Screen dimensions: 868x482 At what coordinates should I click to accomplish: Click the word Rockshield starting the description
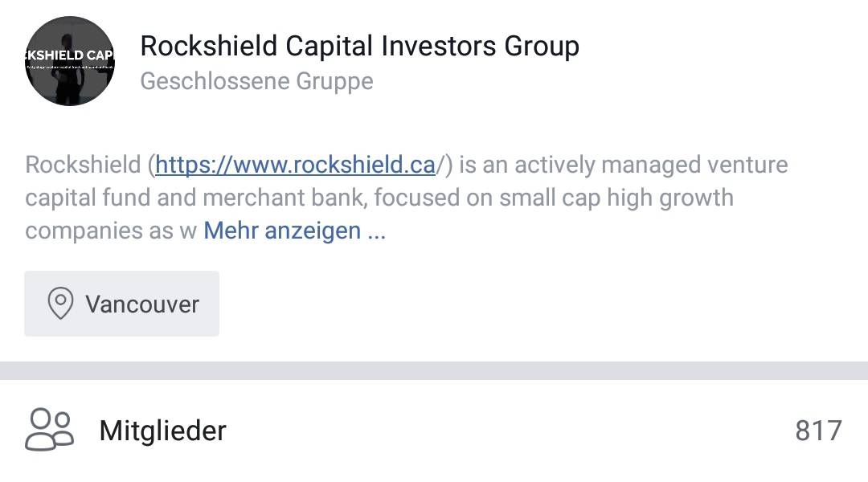(x=83, y=165)
